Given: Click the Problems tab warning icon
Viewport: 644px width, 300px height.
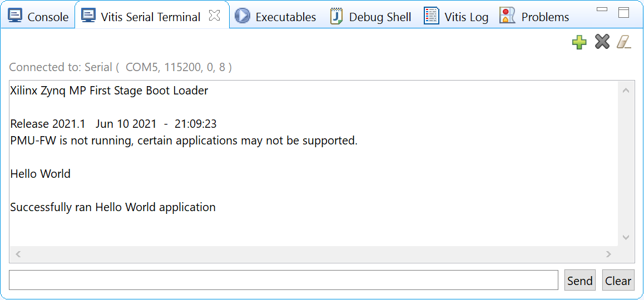Looking at the screenshot, I should pyautogui.click(x=507, y=16).
